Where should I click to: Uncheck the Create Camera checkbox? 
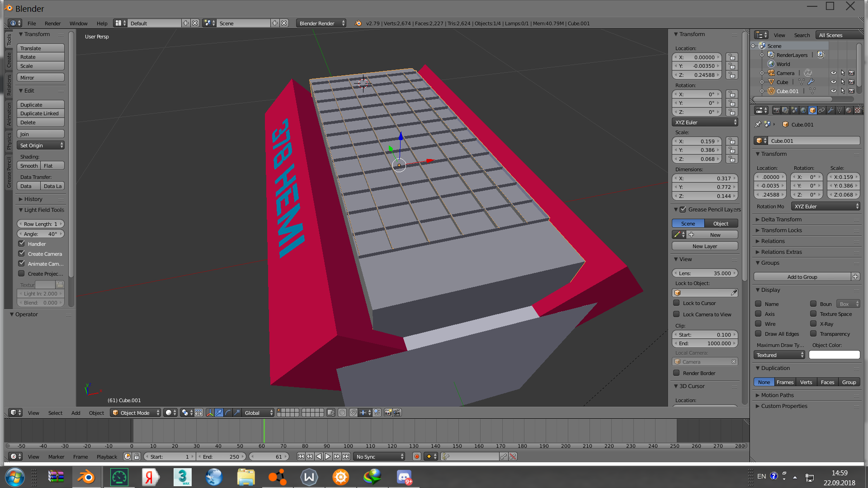(21, 253)
